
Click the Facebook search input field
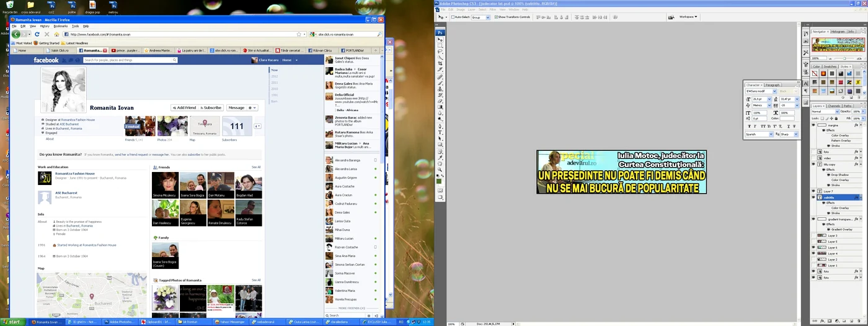(130, 60)
